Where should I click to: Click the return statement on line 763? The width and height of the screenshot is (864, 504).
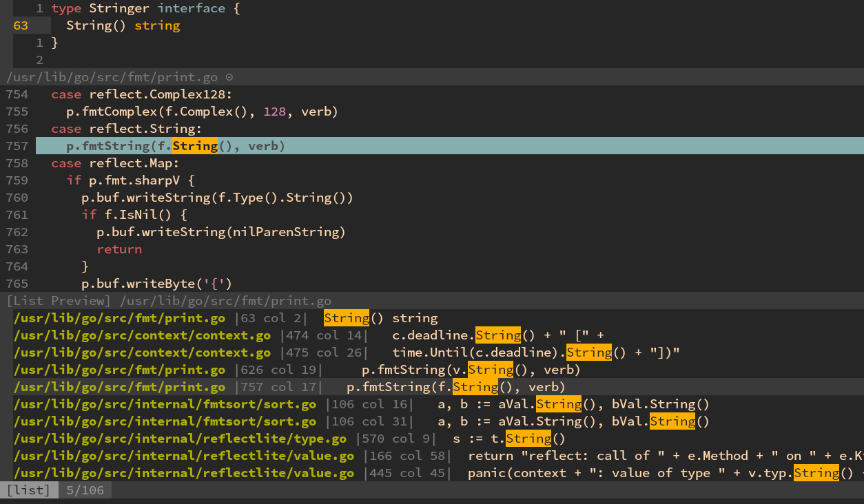pyautogui.click(x=119, y=249)
